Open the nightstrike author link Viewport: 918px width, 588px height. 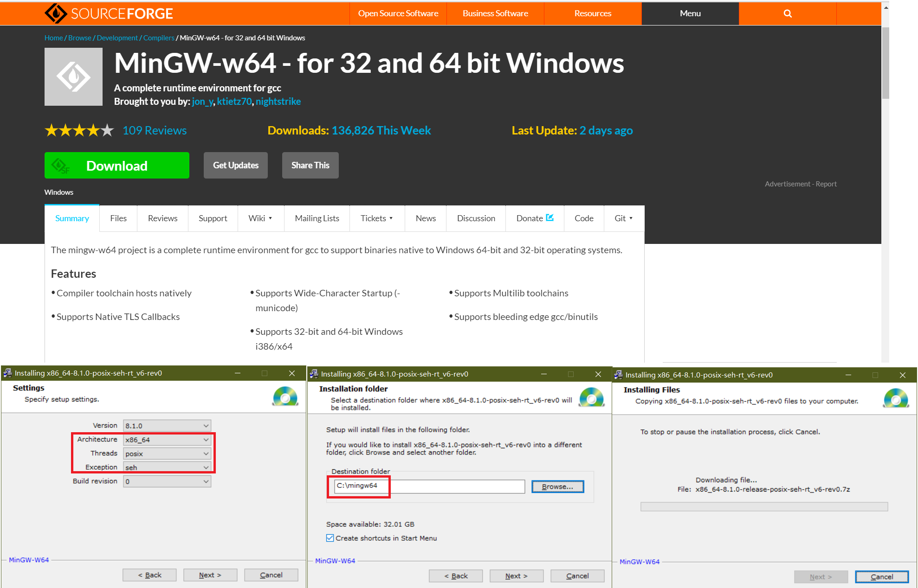(x=278, y=102)
